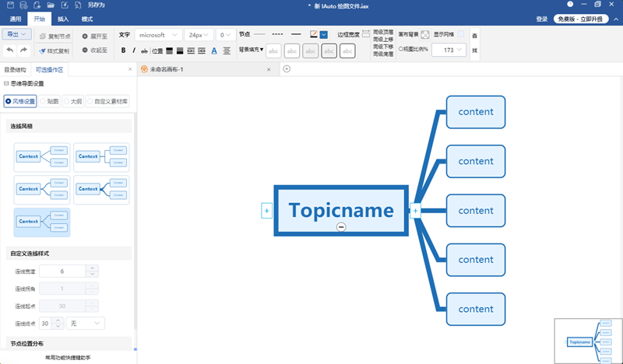Viewport: 623px width, 364px height.
Task: Click the 连线宽度 input field showing 6
Action: [x=62, y=271]
